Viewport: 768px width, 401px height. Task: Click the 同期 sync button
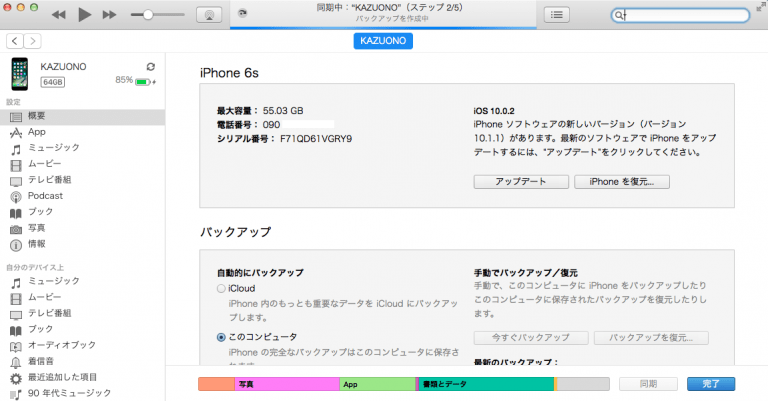(x=648, y=384)
